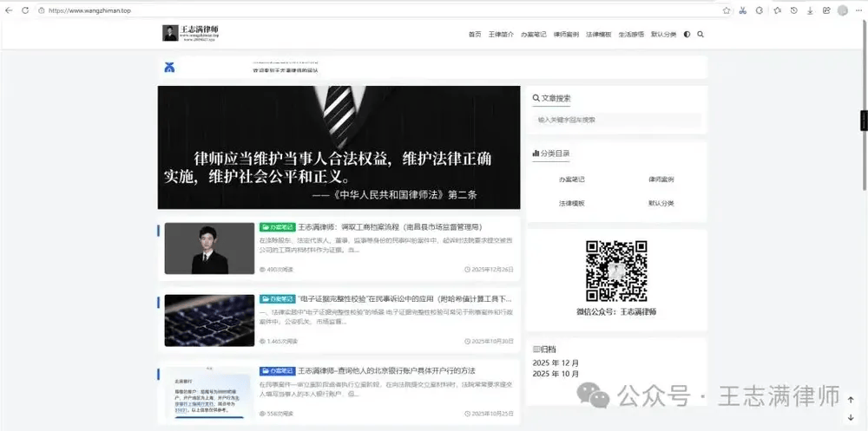The width and height of the screenshot is (868, 431).
Task: Open the lawyer portrait thumbnail
Action: (209, 248)
